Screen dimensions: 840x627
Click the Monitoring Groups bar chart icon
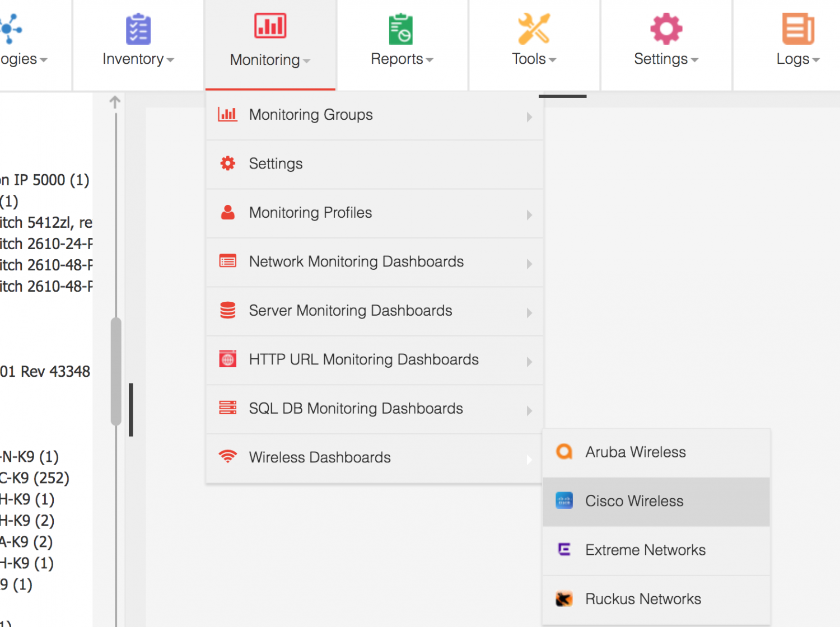coord(227,114)
